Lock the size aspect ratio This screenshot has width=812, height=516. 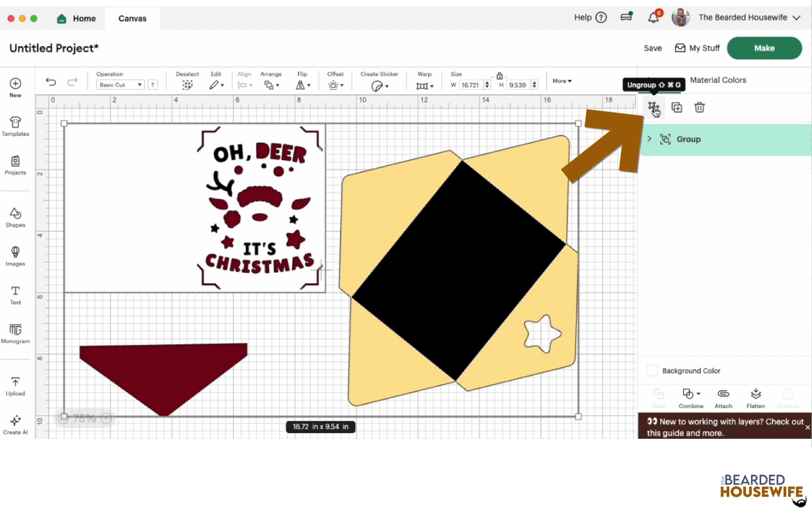[500, 75]
